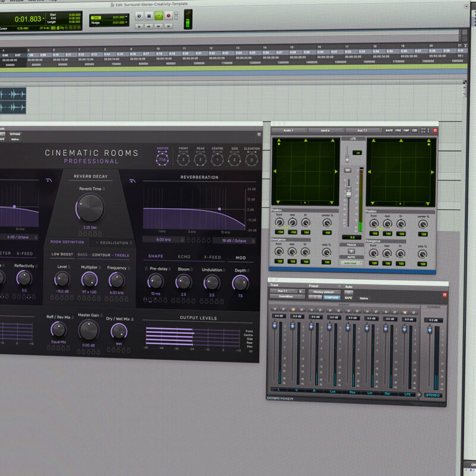Image resolution: width=476 pixels, height=476 pixels.
Task: Click the Go to End transport button
Action: 168,26
